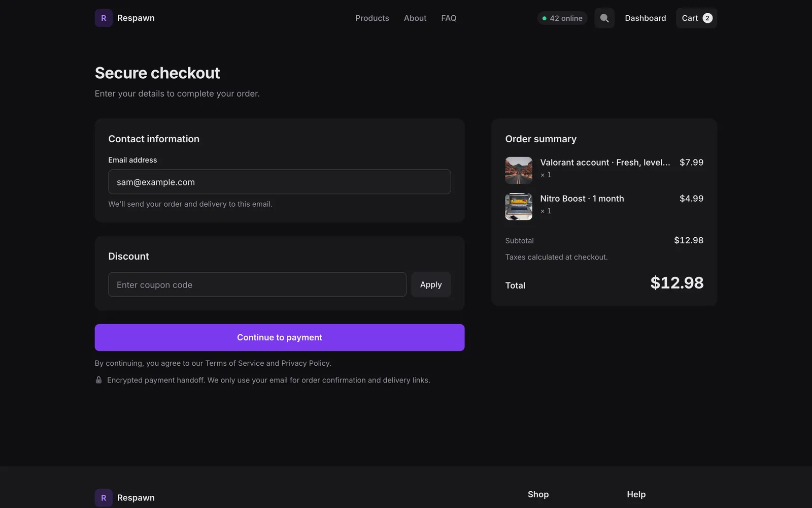The height and width of the screenshot is (508, 812).
Task: Open the Cart with 2 items
Action: tap(696, 18)
